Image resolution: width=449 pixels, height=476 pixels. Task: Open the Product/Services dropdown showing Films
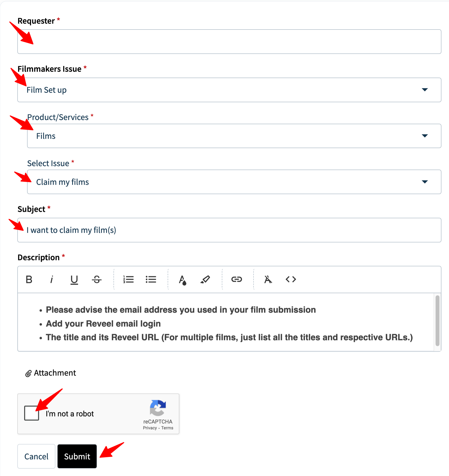point(234,136)
